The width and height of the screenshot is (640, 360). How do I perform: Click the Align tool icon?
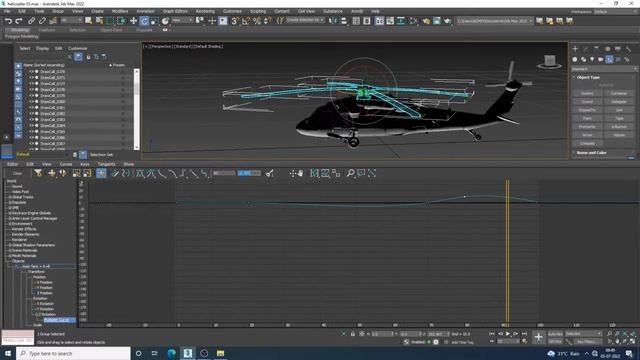344,20
